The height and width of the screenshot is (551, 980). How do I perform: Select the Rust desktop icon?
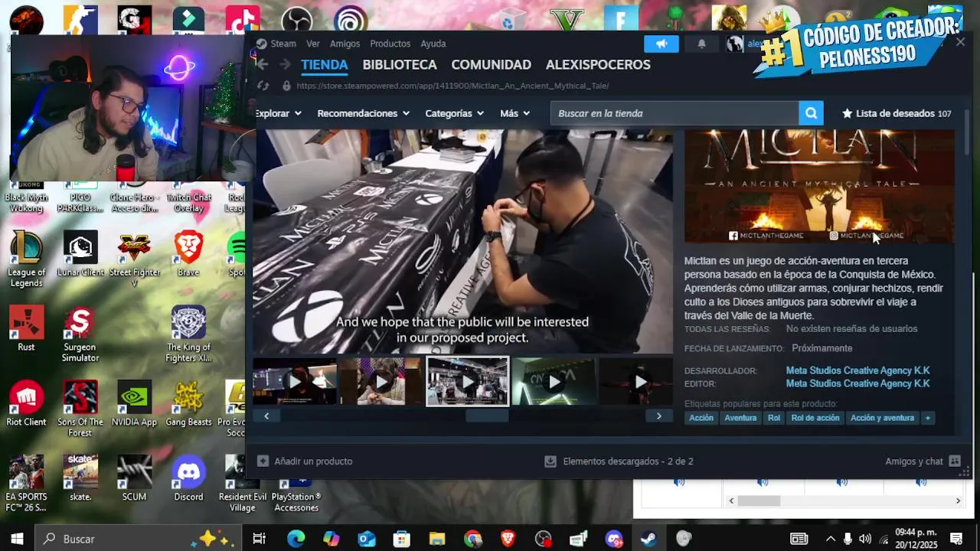tap(26, 329)
